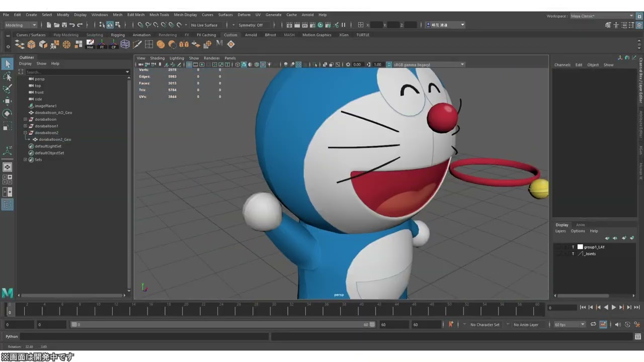Click the Redo arrow icon
The width and height of the screenshot is (644, 362).
(x=79, y=25)
